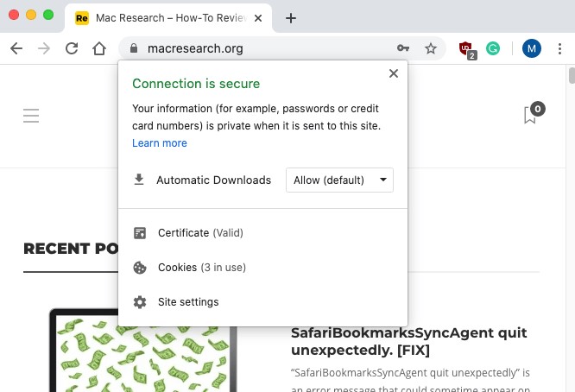Open the uBlock Origin extension icon

click(467, 49)
